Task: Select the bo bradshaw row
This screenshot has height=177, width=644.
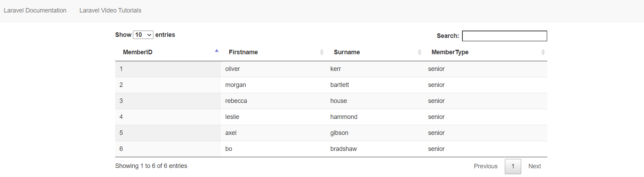Action: coord(331,149)
